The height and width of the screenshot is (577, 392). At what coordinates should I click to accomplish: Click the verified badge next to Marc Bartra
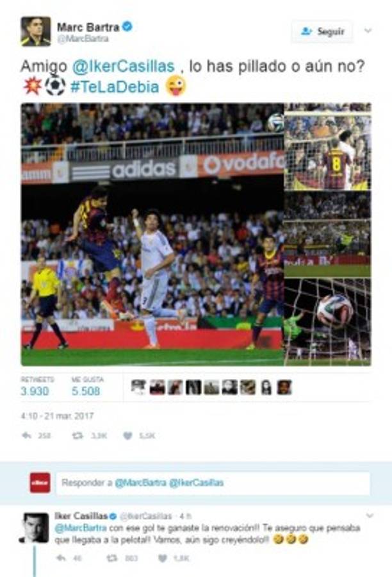tap(127, 27)
